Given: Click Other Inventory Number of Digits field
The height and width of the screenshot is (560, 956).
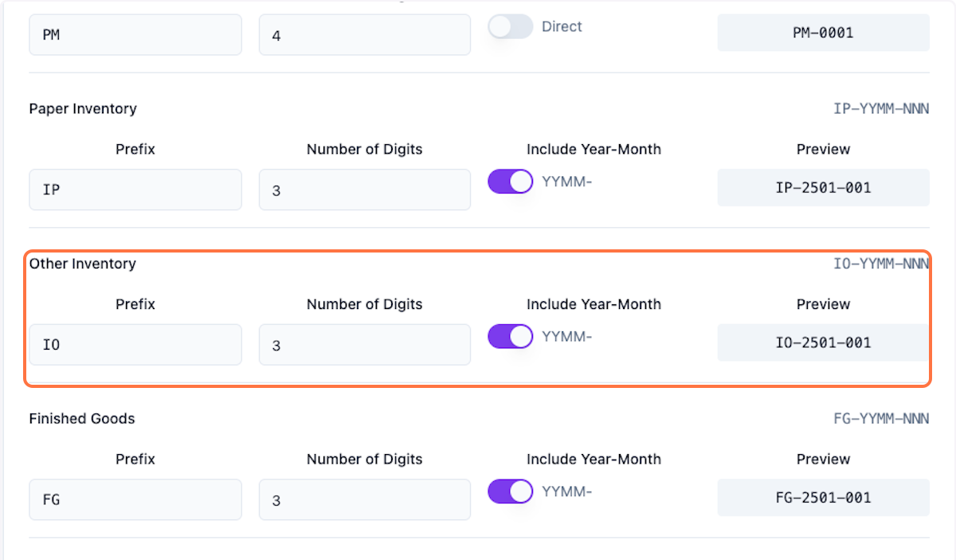Looking at the screenshot, I should click(x=364, y=345).
